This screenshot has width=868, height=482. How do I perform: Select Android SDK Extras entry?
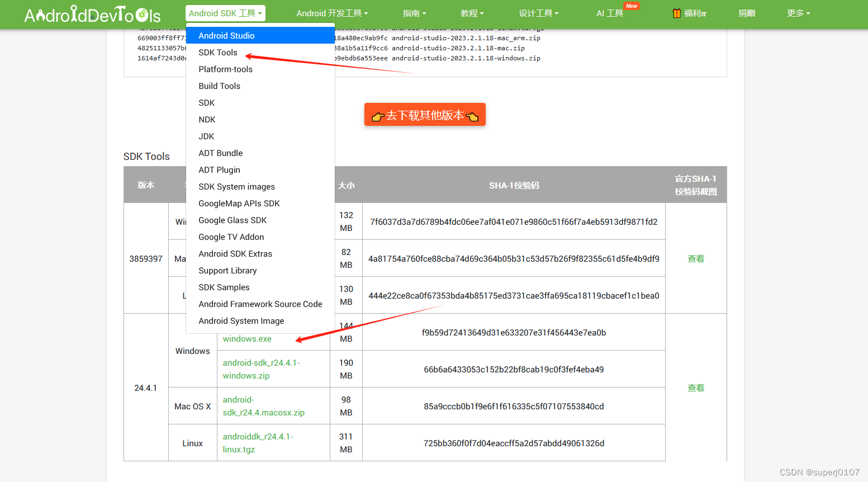click(x=260, y=253)
